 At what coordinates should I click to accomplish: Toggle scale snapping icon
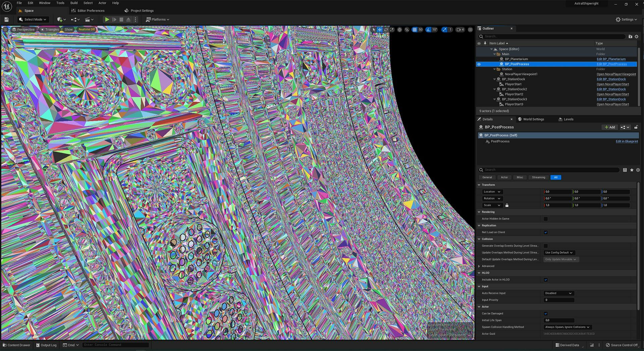coord(444,30)
